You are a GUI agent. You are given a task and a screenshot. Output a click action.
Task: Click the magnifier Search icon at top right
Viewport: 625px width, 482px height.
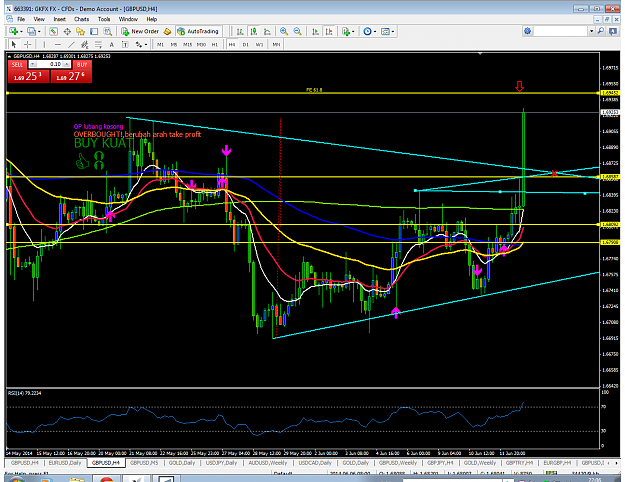point(601,31)
